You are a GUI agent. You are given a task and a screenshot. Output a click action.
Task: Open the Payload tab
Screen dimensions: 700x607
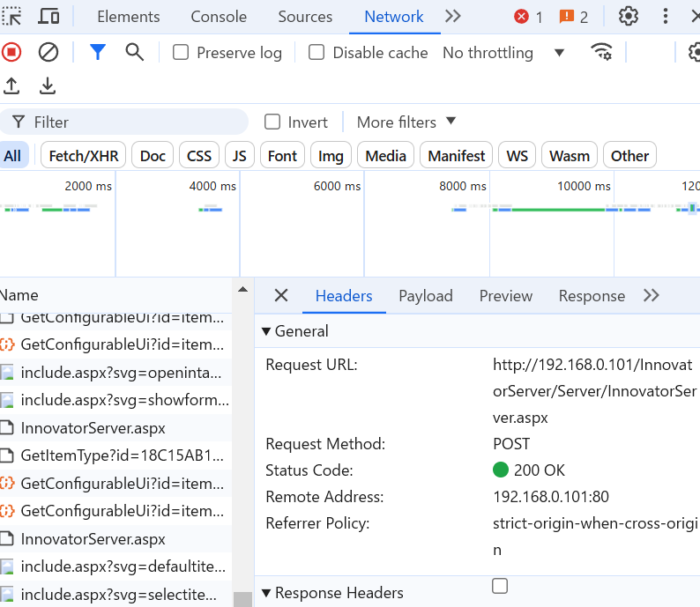(425, 296)
